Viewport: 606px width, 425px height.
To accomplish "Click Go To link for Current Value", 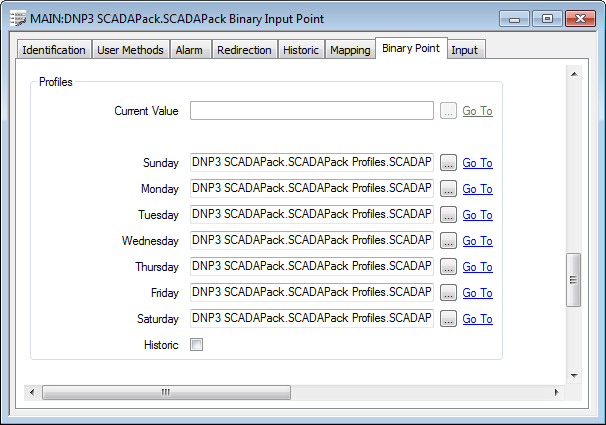I will click(477, 111).
